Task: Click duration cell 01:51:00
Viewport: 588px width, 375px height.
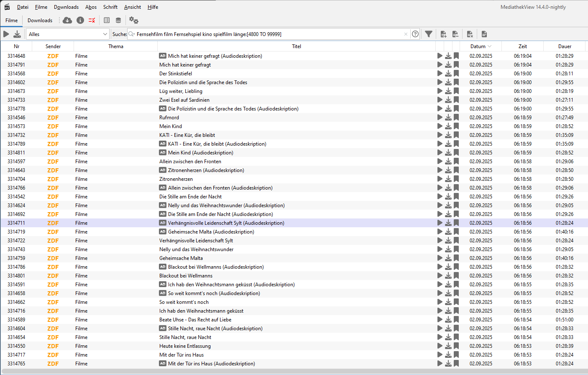Action: coord(565,319)
